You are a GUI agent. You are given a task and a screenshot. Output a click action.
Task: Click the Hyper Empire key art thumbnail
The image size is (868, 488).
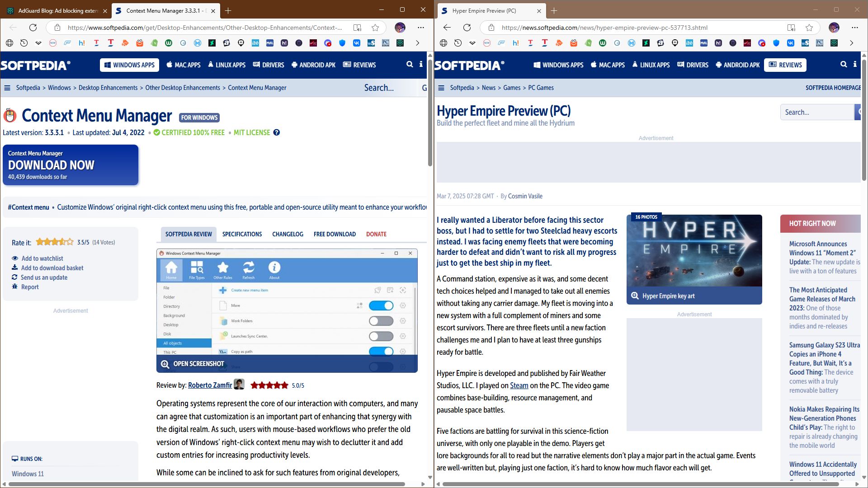(x=694, y=251)
